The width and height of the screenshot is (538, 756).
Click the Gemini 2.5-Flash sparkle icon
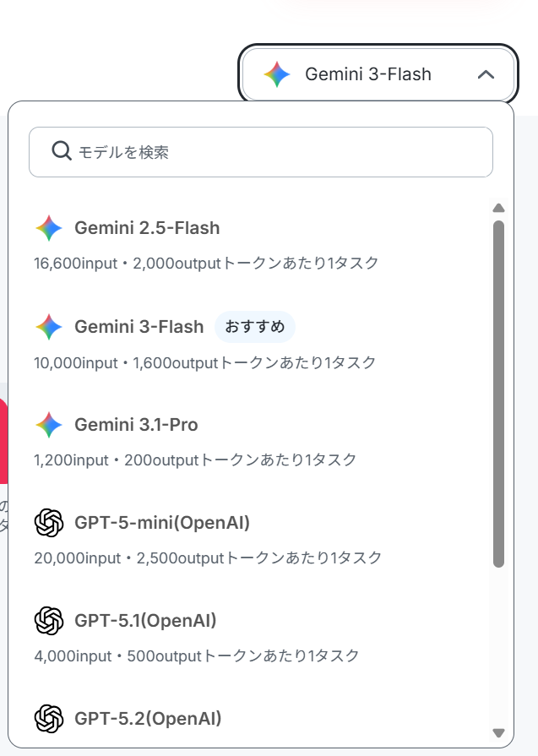(49, 228)
